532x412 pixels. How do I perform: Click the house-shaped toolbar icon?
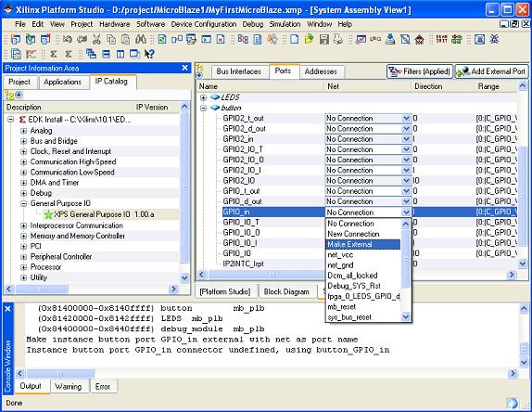point(420,39)
